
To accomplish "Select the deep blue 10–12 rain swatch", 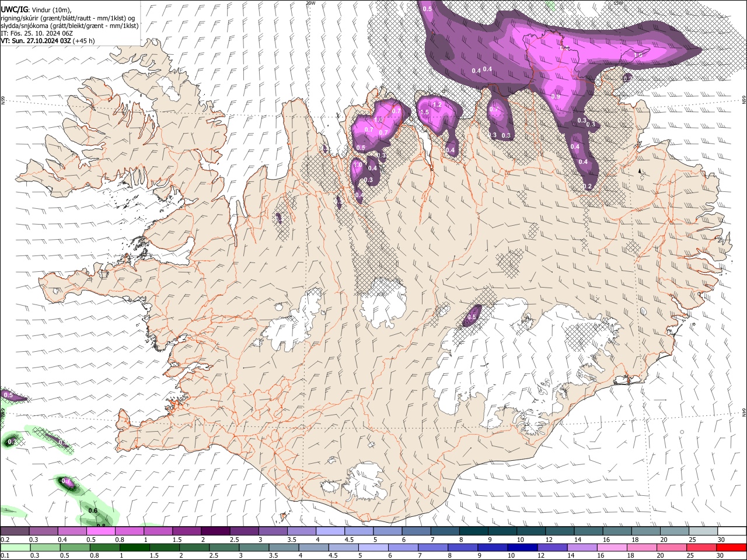I will (522, 547).
